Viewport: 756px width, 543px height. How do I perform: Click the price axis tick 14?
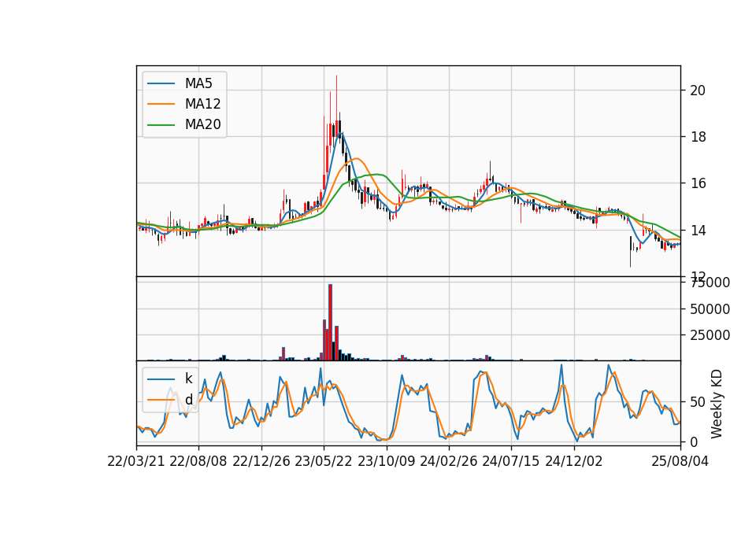(697, 231)
